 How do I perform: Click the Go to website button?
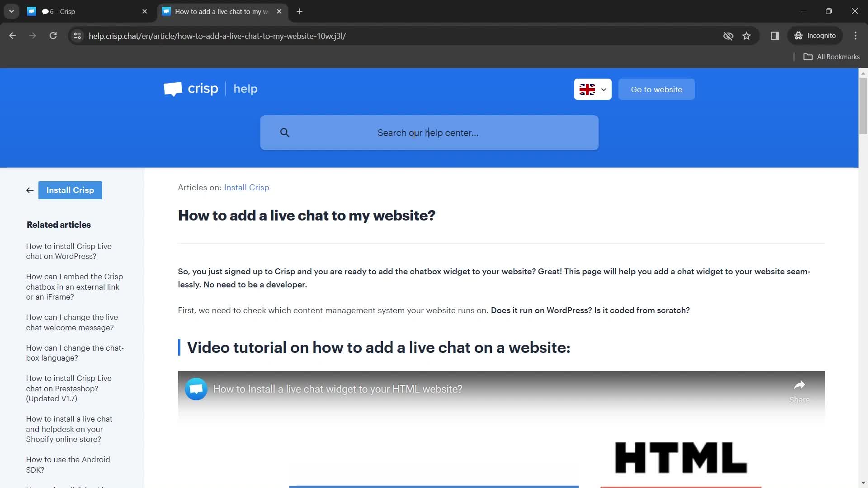(656, 89)
